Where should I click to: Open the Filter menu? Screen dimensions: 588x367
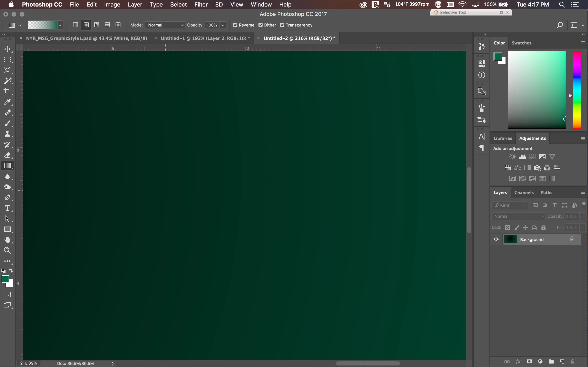coord(201,5)
